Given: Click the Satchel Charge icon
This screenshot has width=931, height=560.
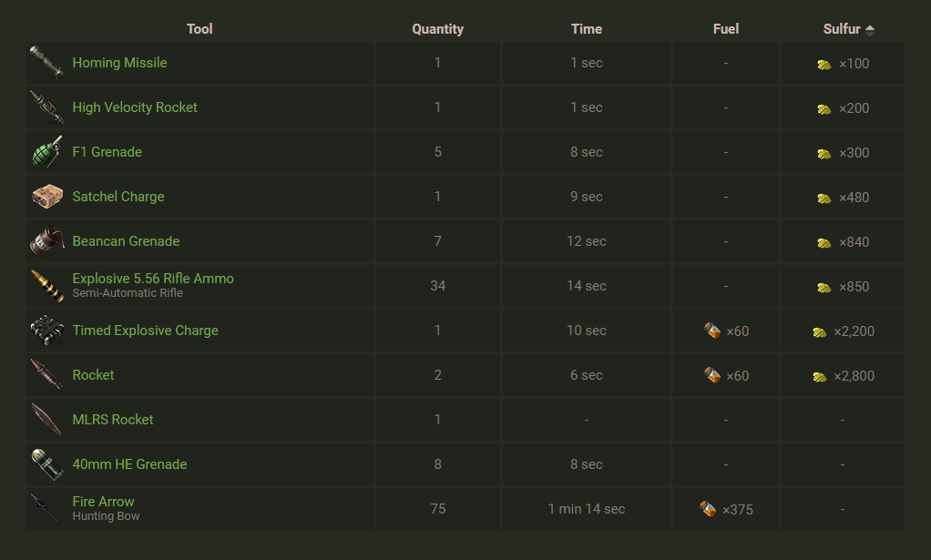Looking at the screenshot, I should [x=46, y=197].
